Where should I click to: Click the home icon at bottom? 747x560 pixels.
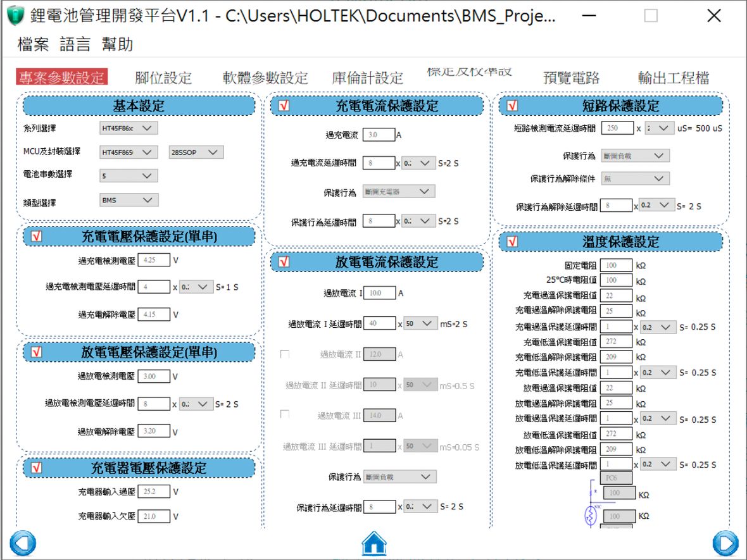[x=374, y=543]
